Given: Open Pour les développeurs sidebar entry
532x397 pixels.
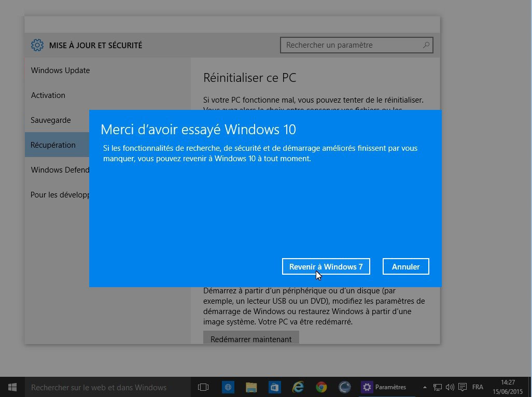Looking at the screenshot, I should tap(60, 194).
